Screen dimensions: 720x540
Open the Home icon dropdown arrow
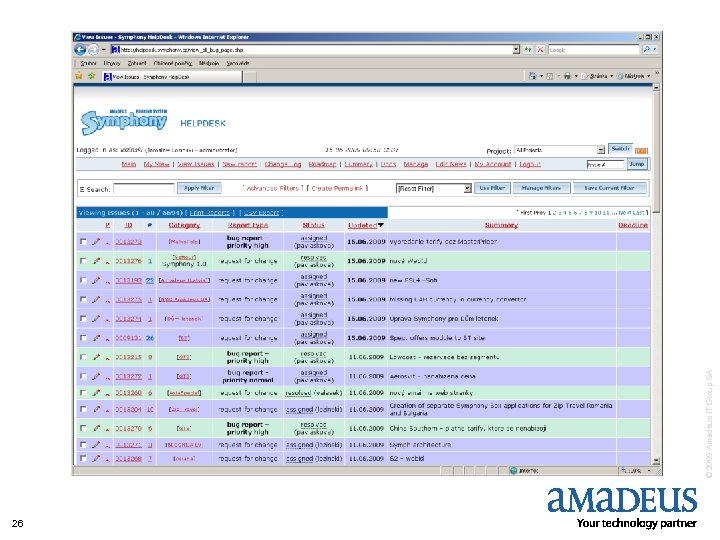pyautogui.click(x=541, y=76)
